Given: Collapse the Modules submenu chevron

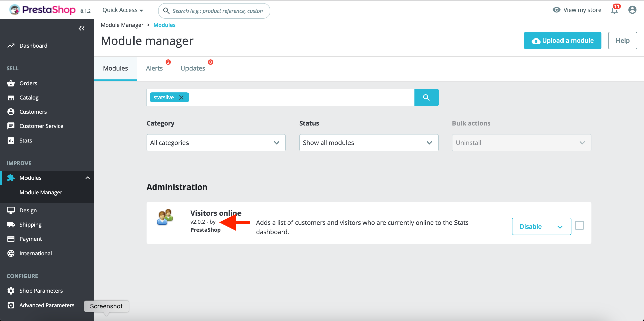Looking at the screenshot, I should (x=88, y=178).
